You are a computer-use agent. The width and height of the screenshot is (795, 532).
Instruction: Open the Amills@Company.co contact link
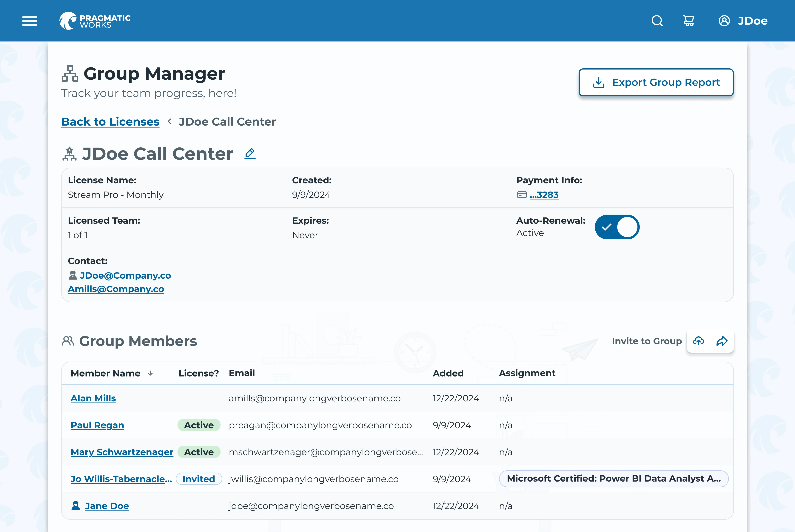pyautogui.click(x=116, y=289)
